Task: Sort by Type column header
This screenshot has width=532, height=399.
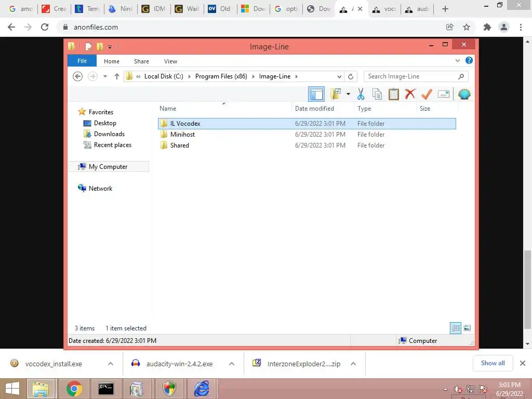Action: click(x=364, y=109)
